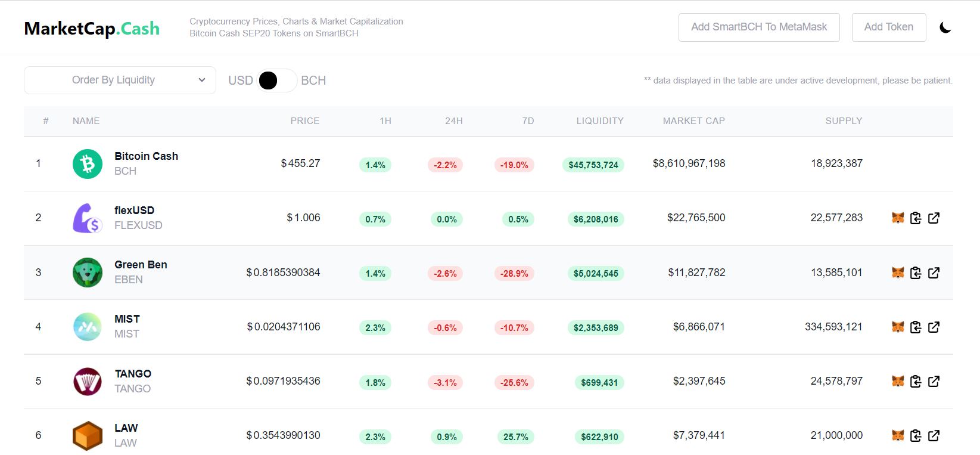The width and height of the screenshot is (980, 455).
Task: Open the TANGO name link
Action: tap(133, 374)
